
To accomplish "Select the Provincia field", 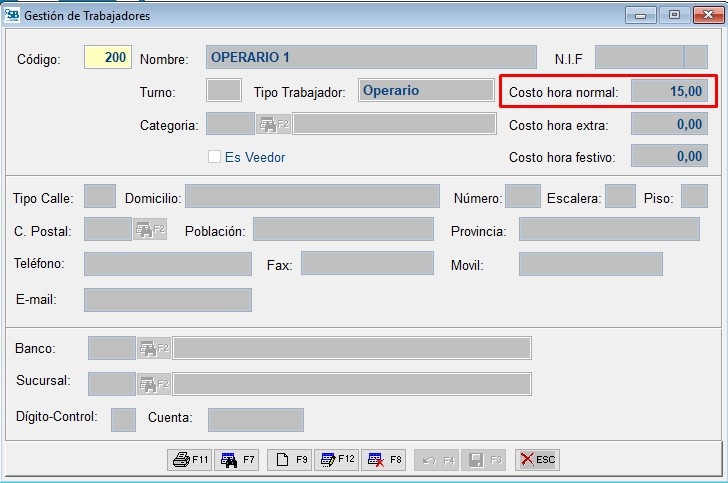I will 608,230.
